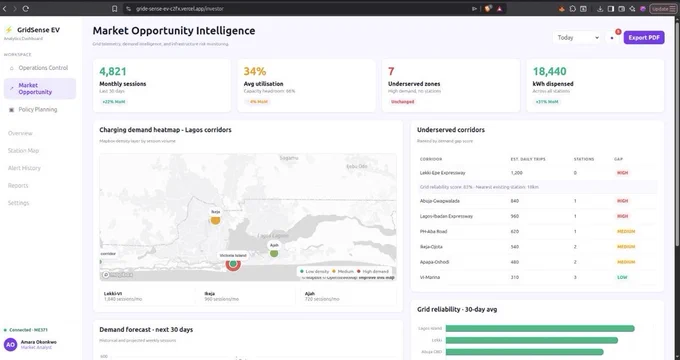Viewport: 680px width, 360px height.
Task: Open Policy Planning in the sidebar
Action: (40, 110)
